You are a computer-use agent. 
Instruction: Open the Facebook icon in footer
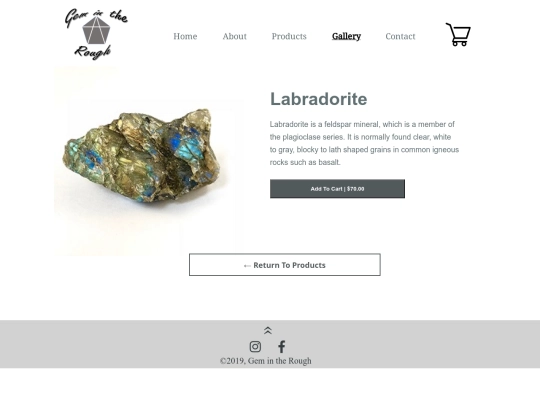point(282,346)
